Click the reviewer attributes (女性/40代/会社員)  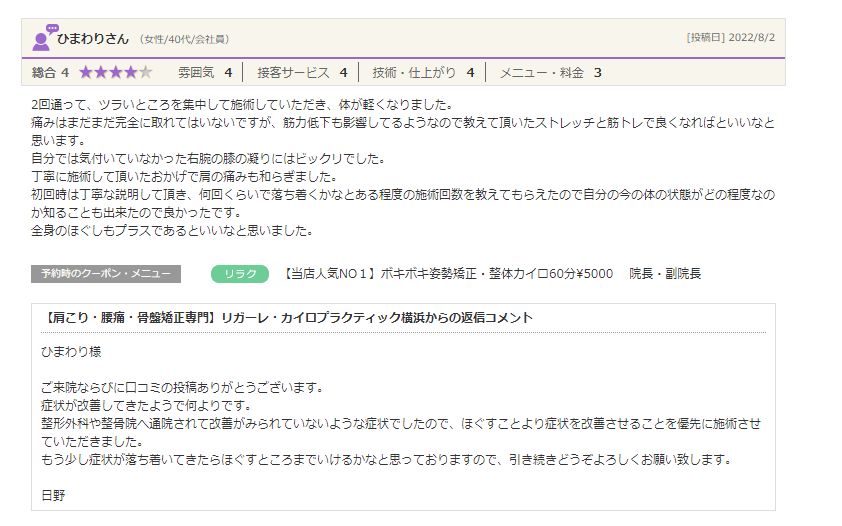pos(184,39)
